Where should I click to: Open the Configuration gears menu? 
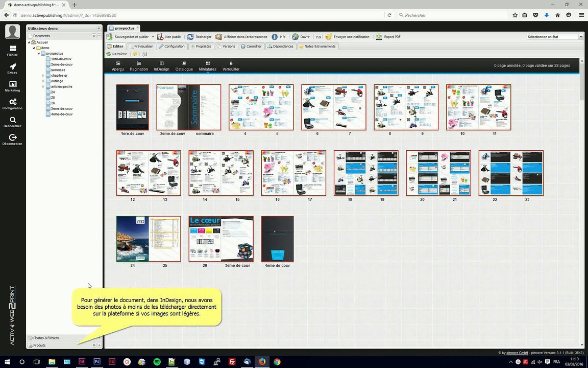(12, 104)
